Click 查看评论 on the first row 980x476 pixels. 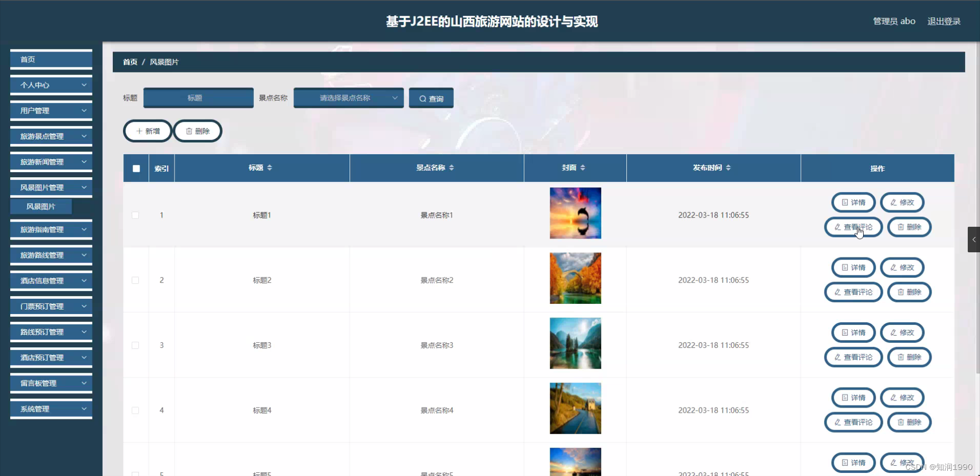(x=853, y=227)
